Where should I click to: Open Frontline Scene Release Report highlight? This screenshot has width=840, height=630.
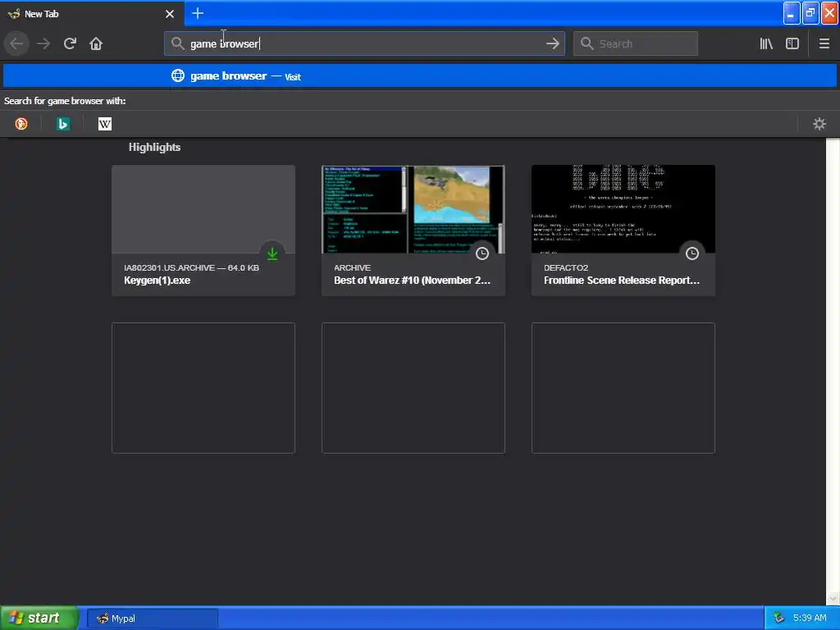pyautogui.click(x=623, y=231)
